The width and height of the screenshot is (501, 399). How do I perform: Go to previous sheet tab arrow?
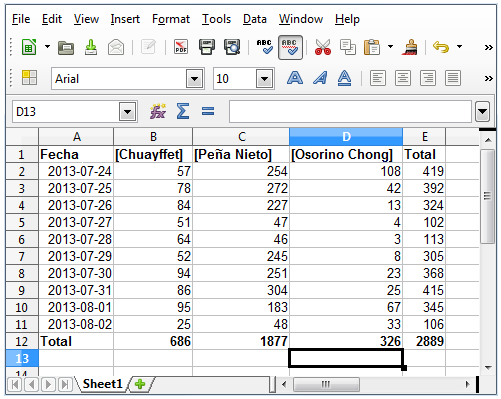coord(31,385)
